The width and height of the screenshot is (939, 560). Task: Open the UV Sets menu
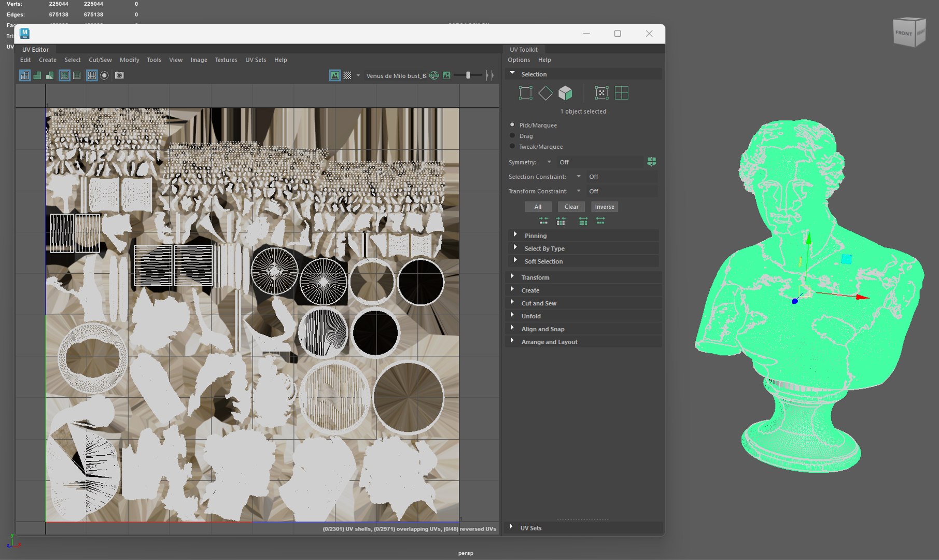click(x=256, y=60)
